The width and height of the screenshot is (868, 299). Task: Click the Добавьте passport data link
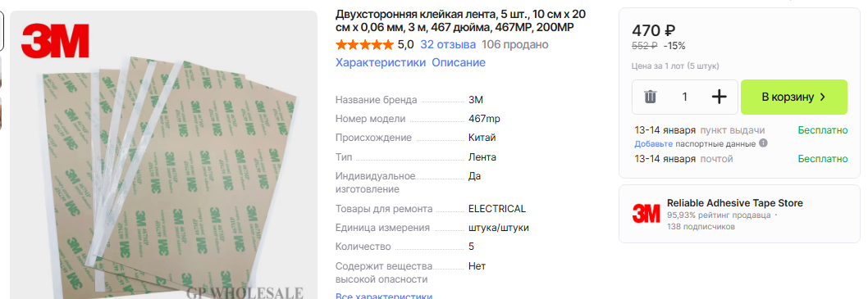pos(653,143)
